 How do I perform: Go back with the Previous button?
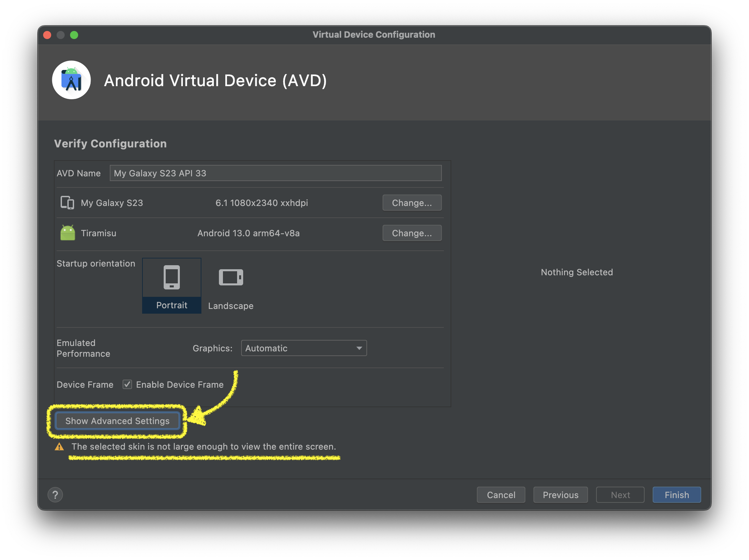tap(560, 495)
